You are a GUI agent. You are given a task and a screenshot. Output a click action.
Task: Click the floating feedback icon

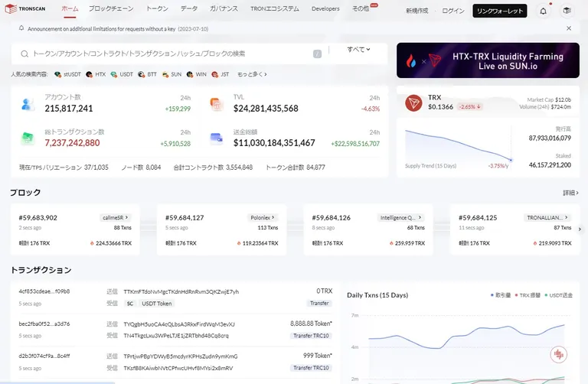tap(558, 354)
